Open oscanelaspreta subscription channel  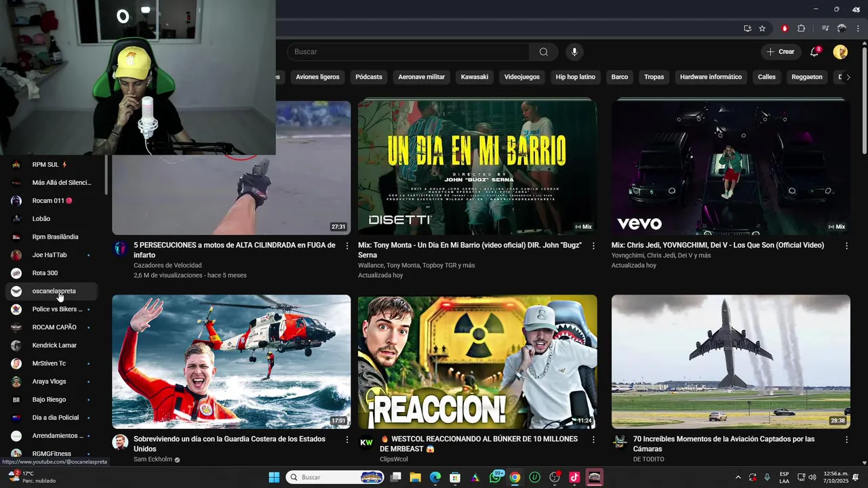(52, 291)
